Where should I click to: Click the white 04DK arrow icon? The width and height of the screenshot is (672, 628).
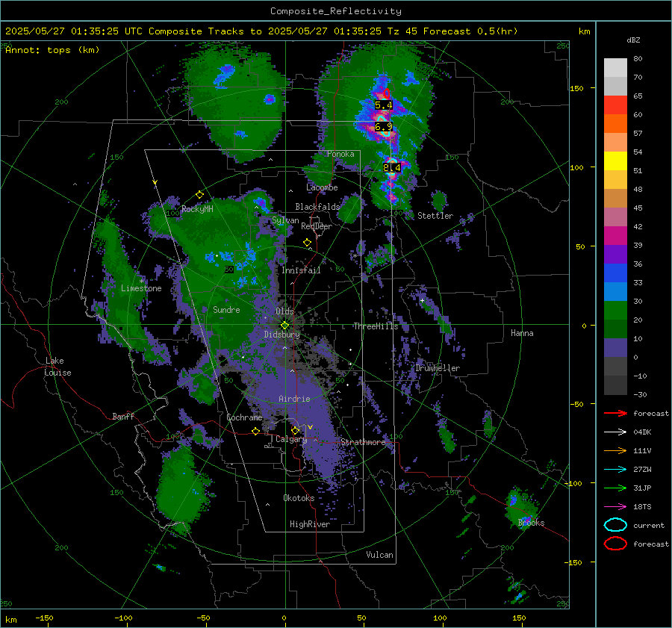(x=615, y=432)
